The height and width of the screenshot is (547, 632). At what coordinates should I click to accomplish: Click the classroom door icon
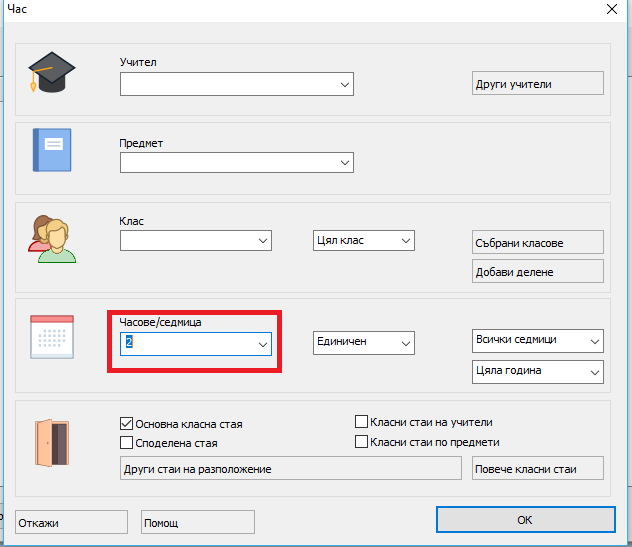[x=52, y=440]
